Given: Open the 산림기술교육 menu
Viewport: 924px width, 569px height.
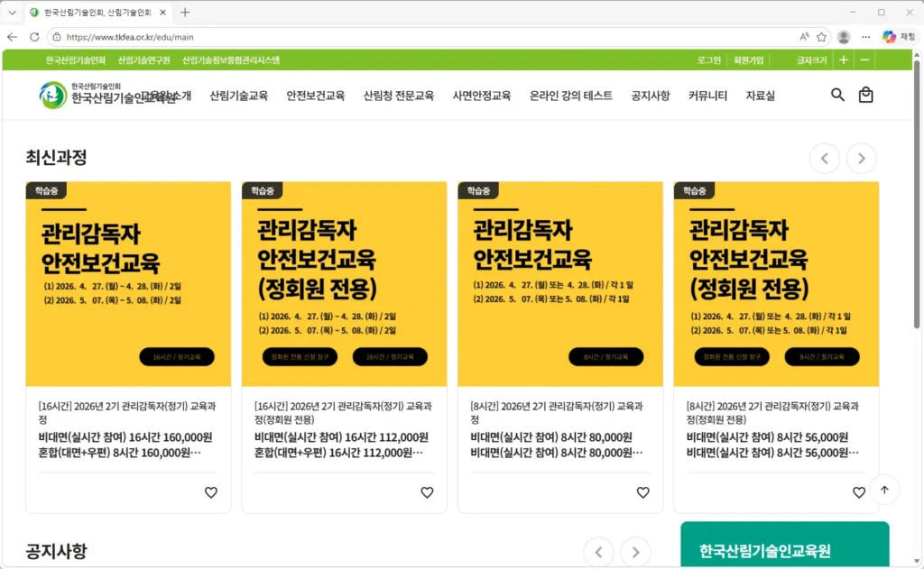Looking at the screenshot, I should coord(238,96).
